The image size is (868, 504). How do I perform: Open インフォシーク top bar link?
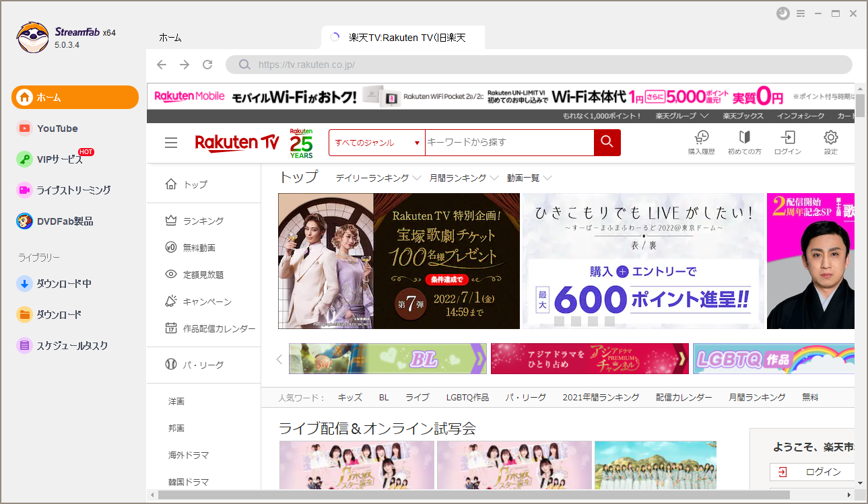pos(801,116)
